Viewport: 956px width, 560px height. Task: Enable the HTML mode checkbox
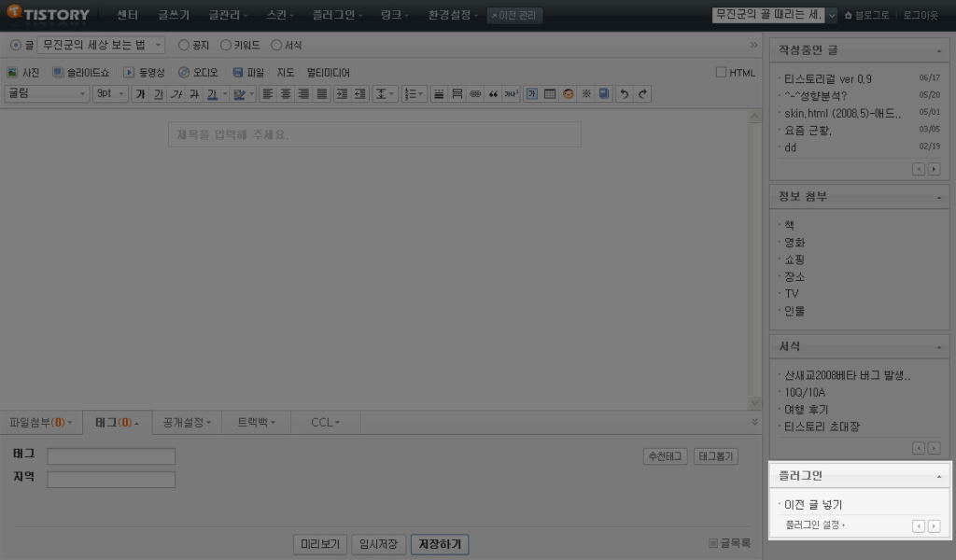[x=721, y=73]
